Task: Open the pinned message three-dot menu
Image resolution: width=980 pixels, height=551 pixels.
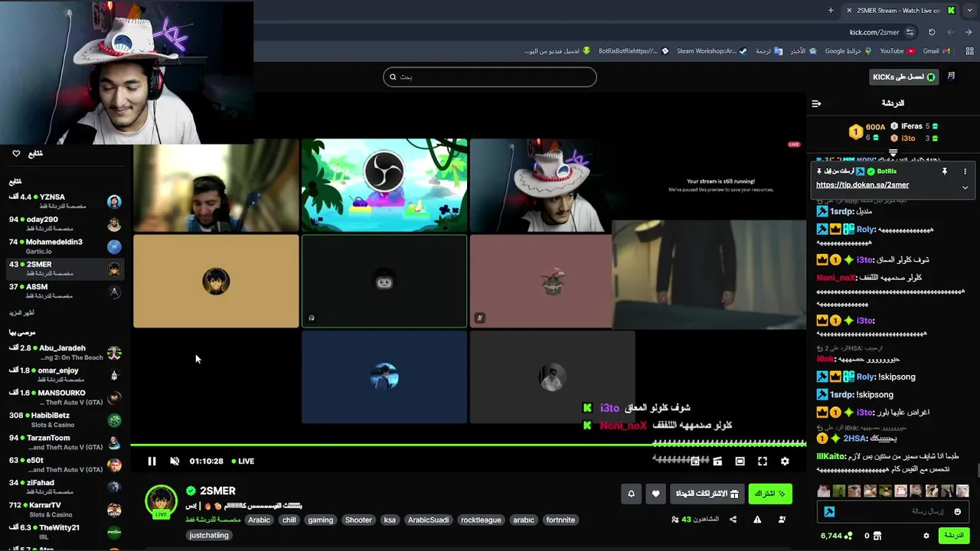Action: tap(965, 171)
